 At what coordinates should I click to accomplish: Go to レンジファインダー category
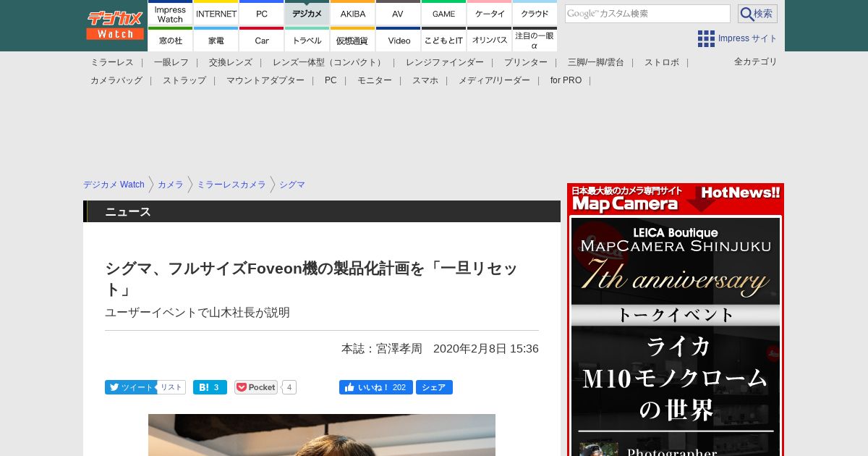445,62
